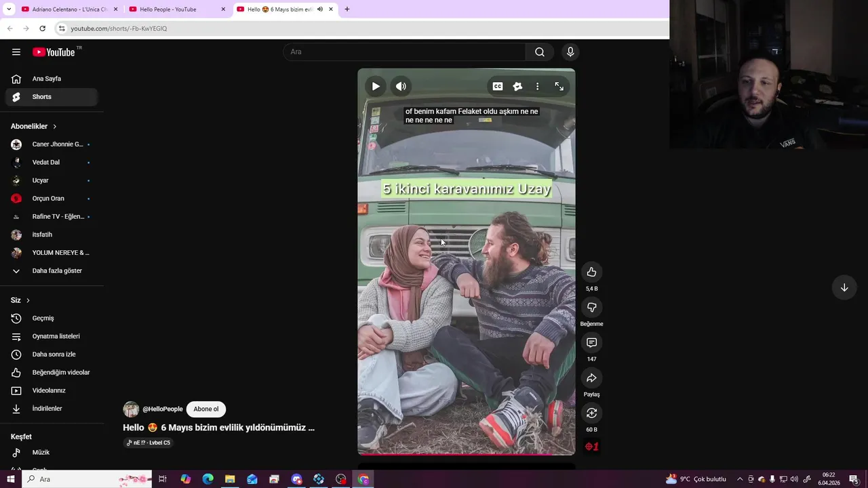Open the Windows Start menu

[x=11, y=479]
